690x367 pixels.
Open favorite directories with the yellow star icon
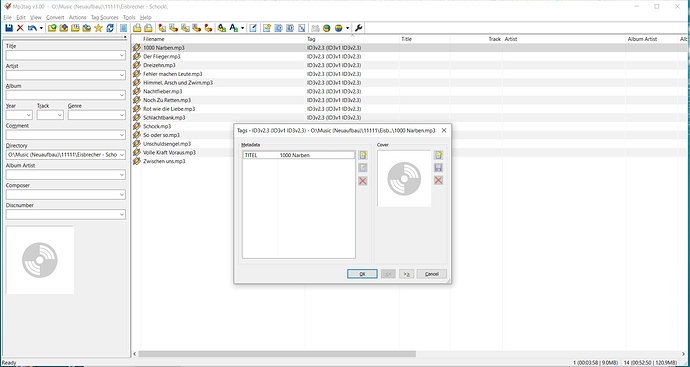(x=98, y=28)
